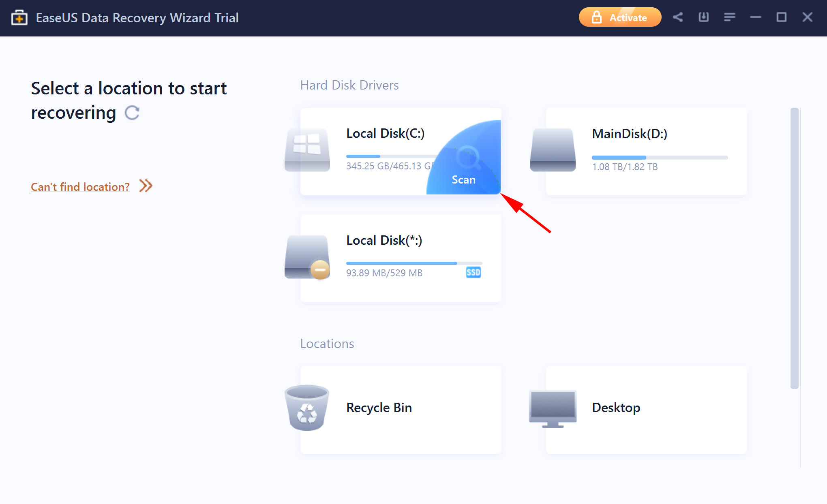The width and height of the screenshot is (827, 504).
Task: Select the Local Disk(*:) card
Action: (x=401, y=258)
